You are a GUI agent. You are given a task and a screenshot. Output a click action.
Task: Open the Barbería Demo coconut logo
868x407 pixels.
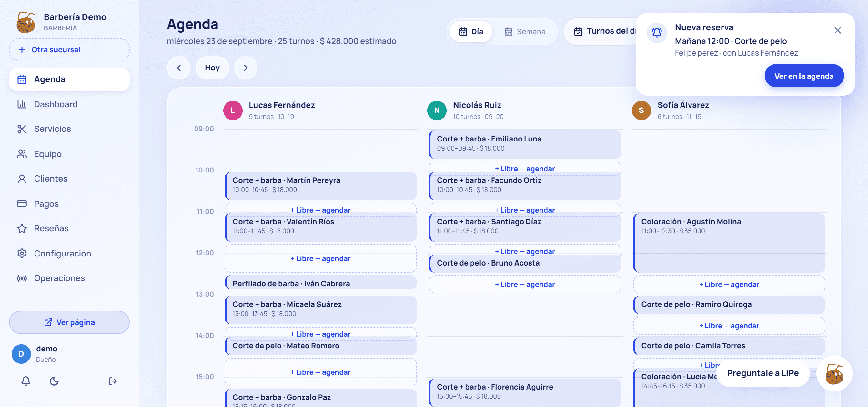coord(26,22)
